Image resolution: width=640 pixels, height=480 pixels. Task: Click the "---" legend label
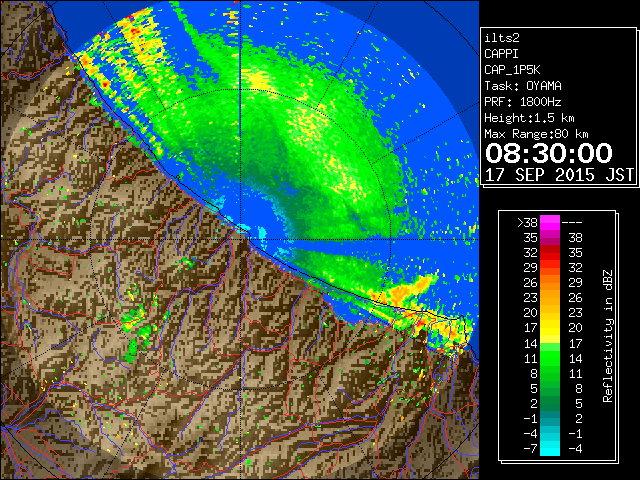tap(572, 222)
